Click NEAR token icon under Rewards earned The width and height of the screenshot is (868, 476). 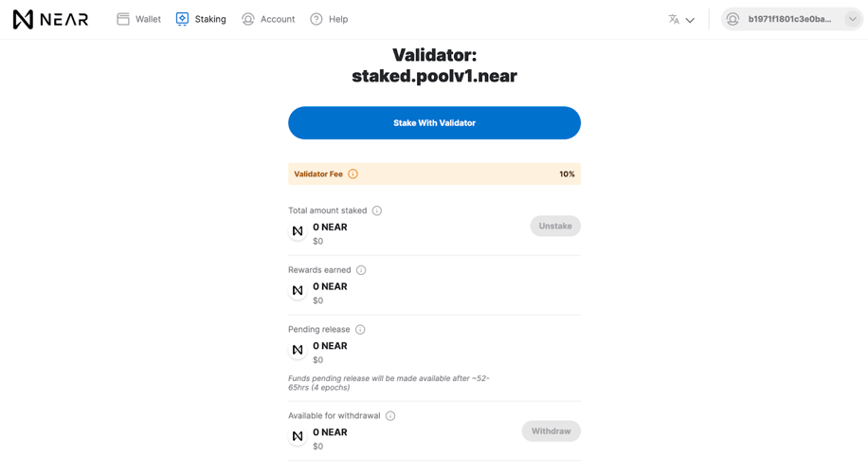(298, 290)
